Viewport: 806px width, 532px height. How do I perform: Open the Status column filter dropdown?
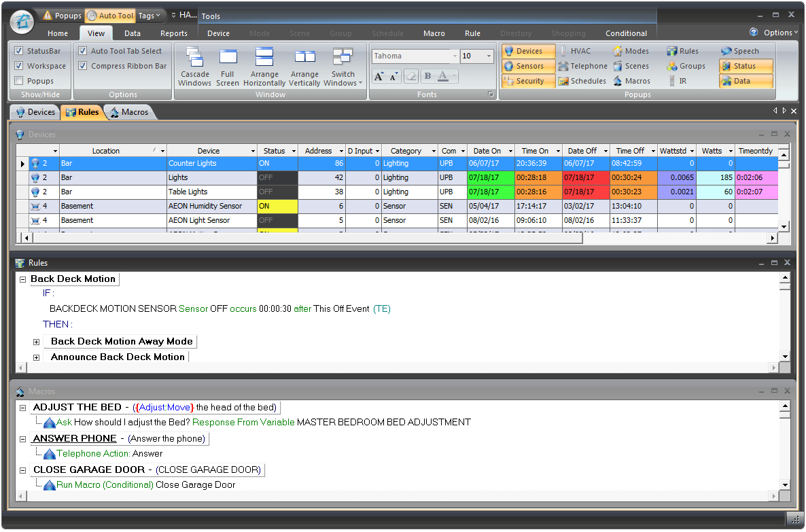(294, 151)
